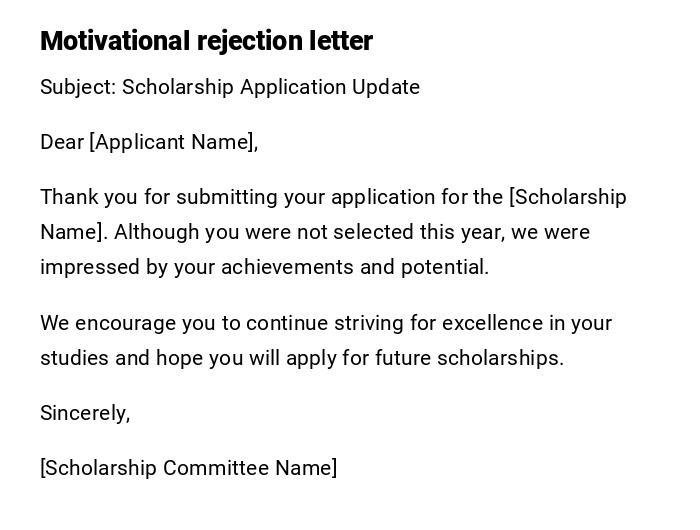
Task: Click the 'Dear' salutation word
Action: click(62, 142)
